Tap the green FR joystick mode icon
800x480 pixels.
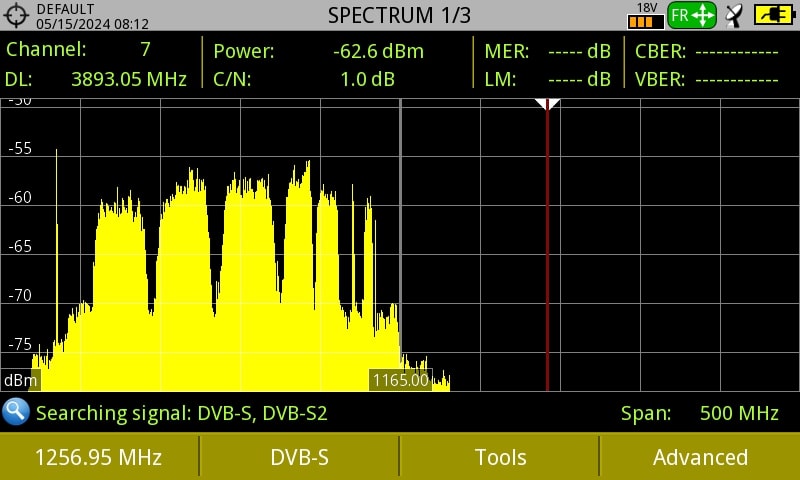click(692, 15)
